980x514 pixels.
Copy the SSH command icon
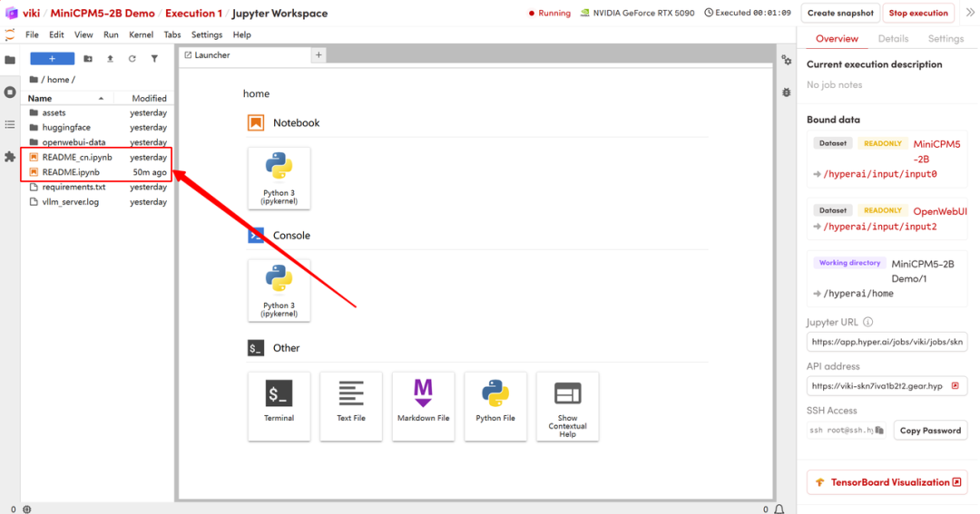(x=880, y=431)
